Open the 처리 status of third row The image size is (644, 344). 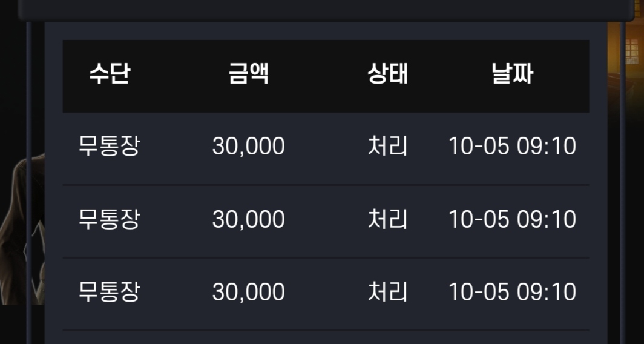pos(388,291)
